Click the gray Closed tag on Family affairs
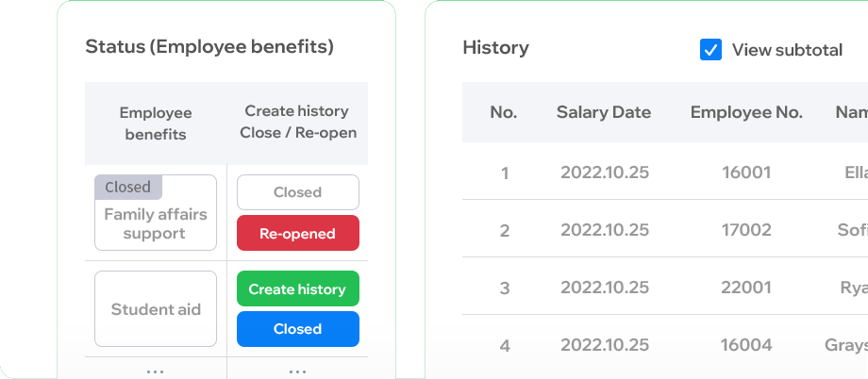868x379 pixels. [x=128, y=187]
